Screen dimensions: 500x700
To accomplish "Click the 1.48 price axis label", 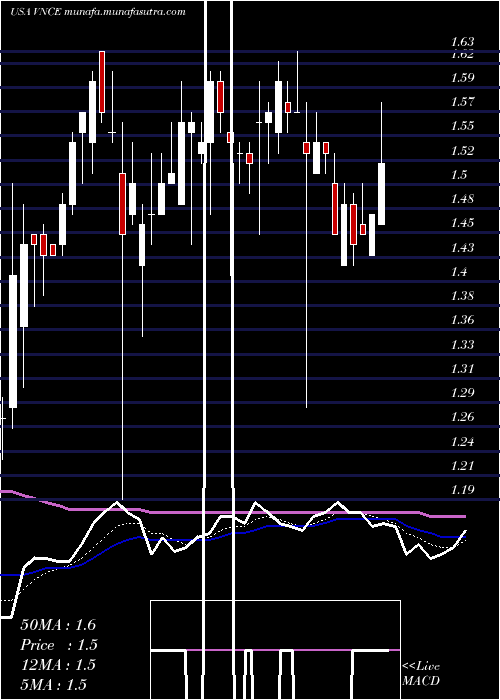I will 462,199.
